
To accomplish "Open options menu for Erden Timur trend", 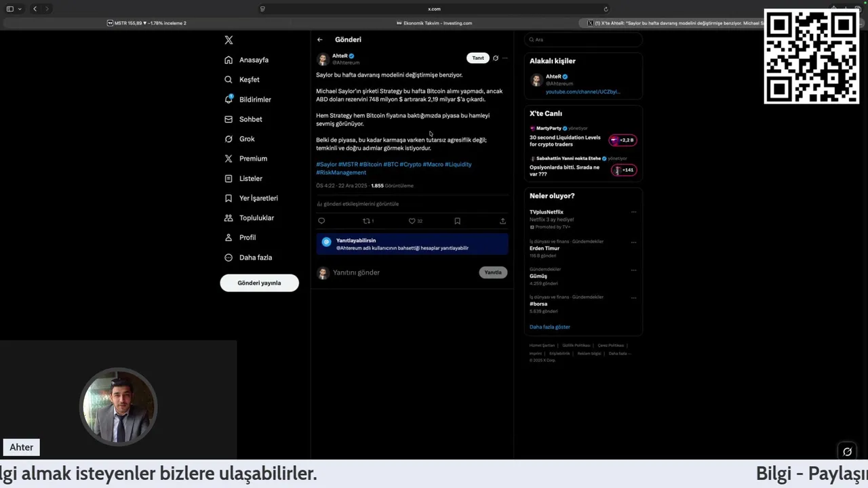I will (x=633, y=242).
